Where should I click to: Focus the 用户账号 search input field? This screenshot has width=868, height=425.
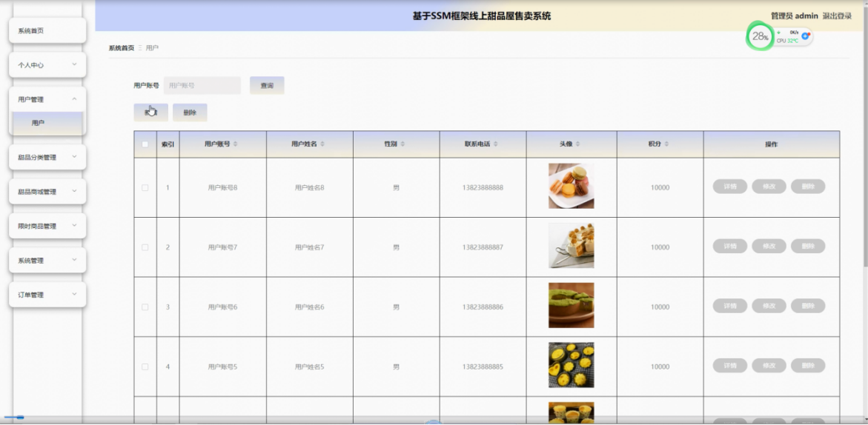click(202, 86)
